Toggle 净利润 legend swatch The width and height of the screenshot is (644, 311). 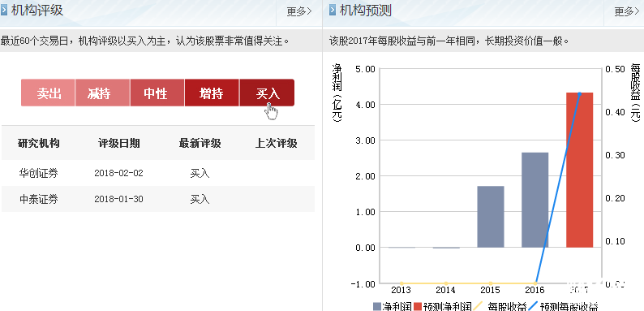pyautogui.click(x=376, y=306)
